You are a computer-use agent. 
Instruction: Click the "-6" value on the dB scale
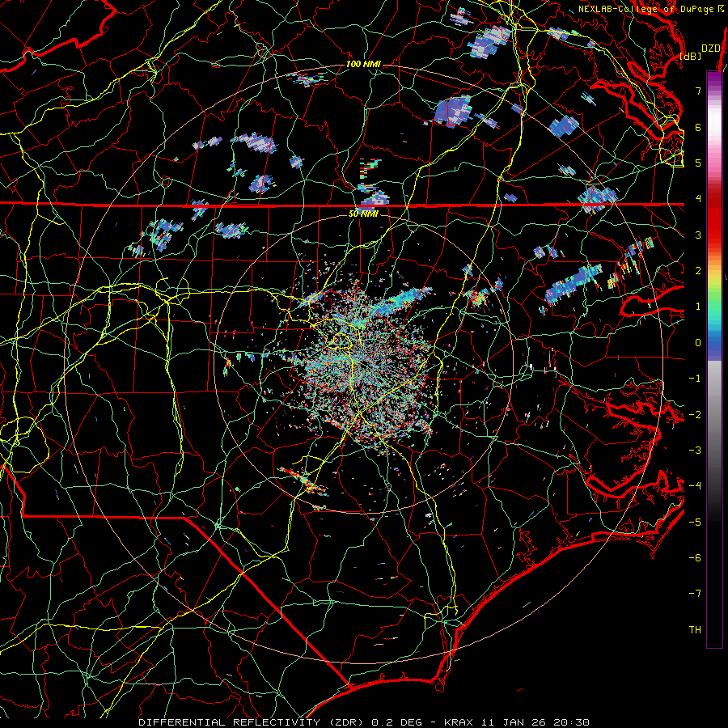tap(695, 557)
